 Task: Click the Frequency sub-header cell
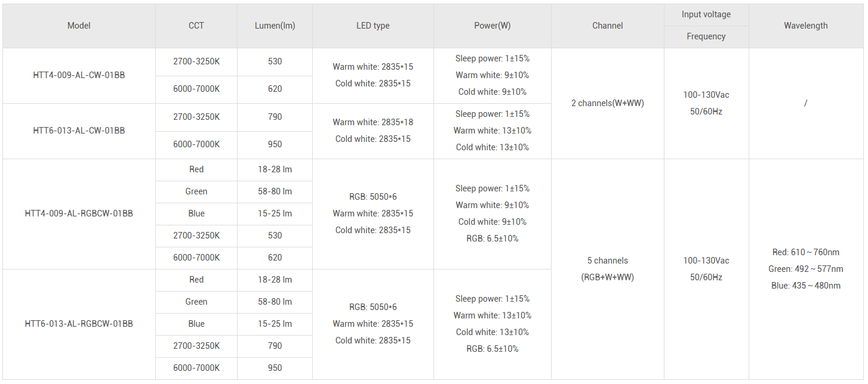706,36
